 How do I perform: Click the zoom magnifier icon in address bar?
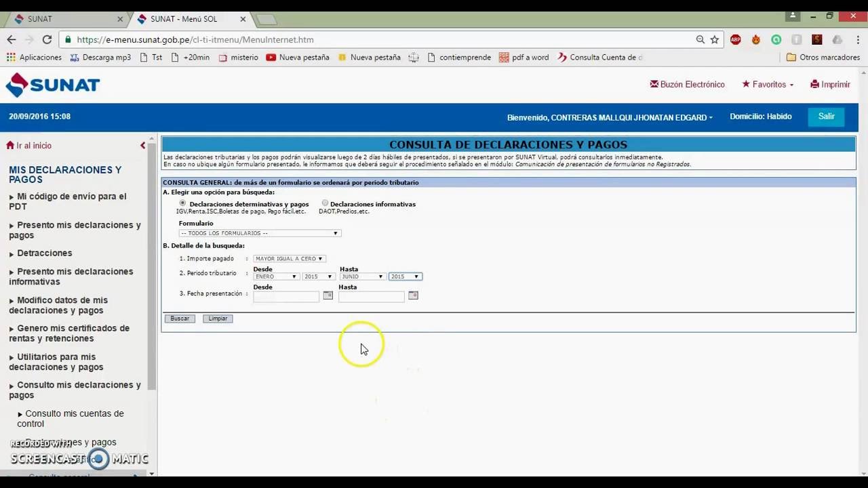[700, 40]
